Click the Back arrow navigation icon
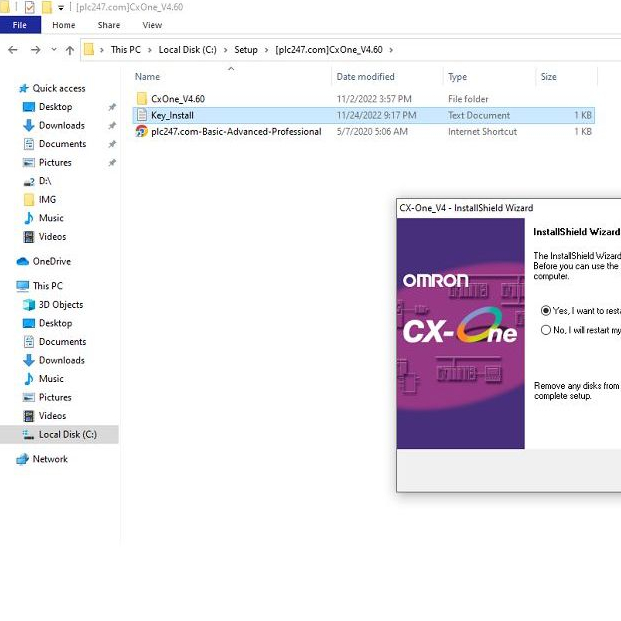This screenshot has width=621, height=621. 12,49
